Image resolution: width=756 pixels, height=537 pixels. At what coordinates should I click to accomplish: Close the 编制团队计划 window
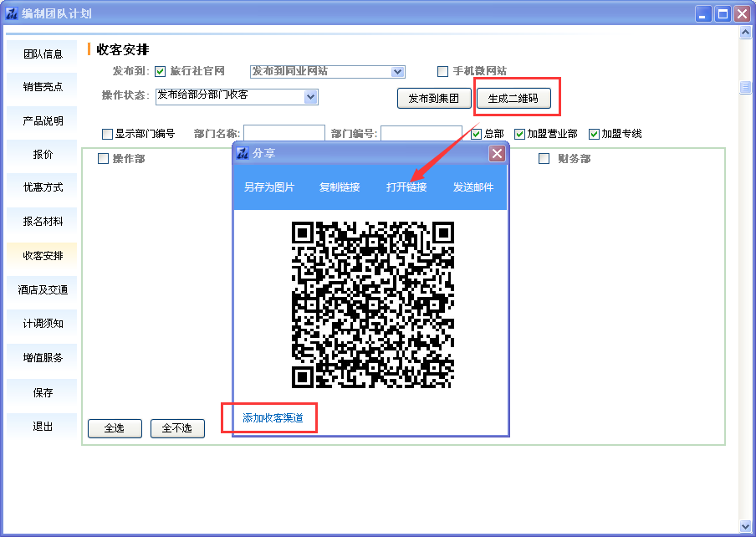pyautogui.click(x=742, y=14)
